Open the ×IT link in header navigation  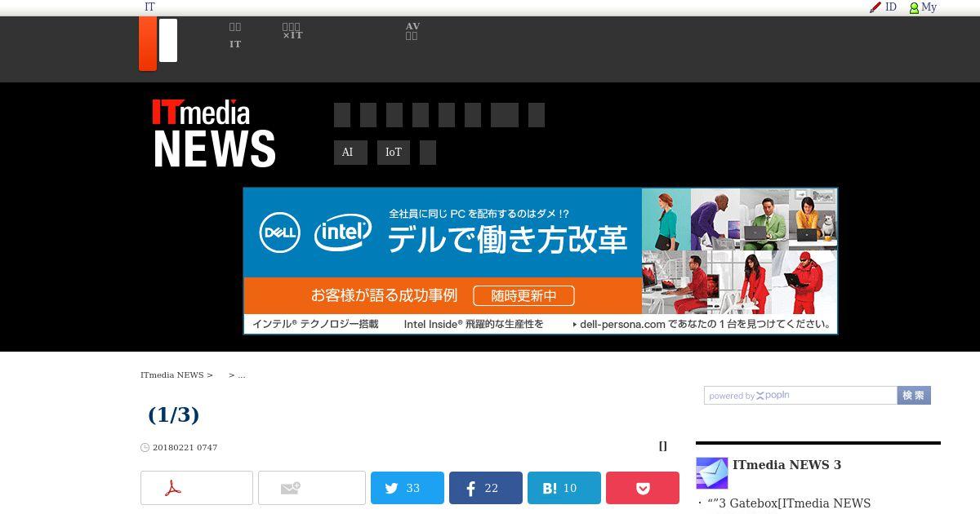point(292,31)
